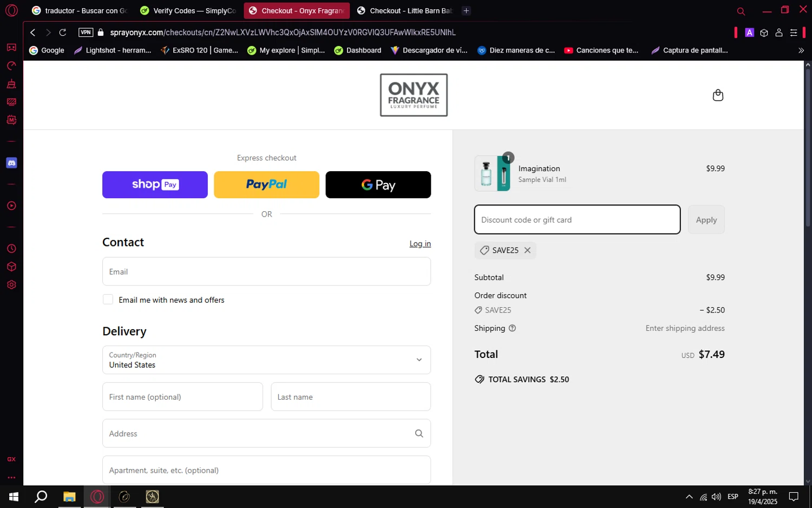Open the Canciones que te YouTube bookmark
Screen dimensions: 812x508
[x=601, y=50]
